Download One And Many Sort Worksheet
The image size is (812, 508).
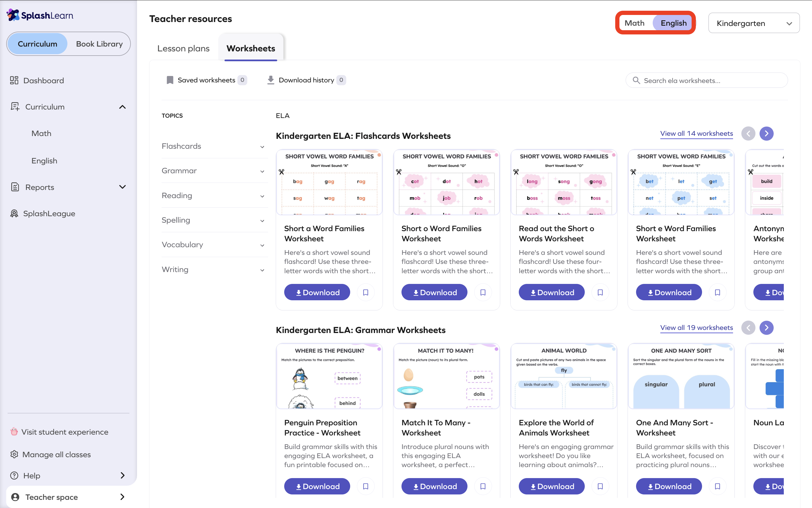669,486
